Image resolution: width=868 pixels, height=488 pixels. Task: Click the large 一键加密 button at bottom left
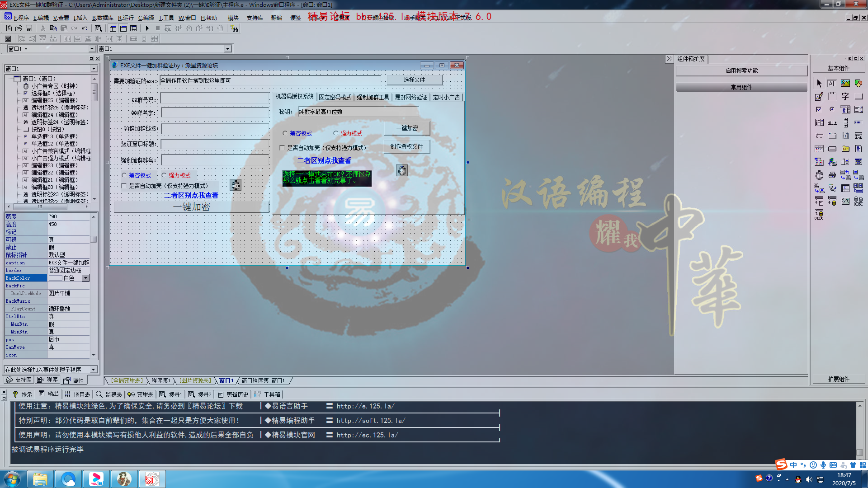point(192,206)
